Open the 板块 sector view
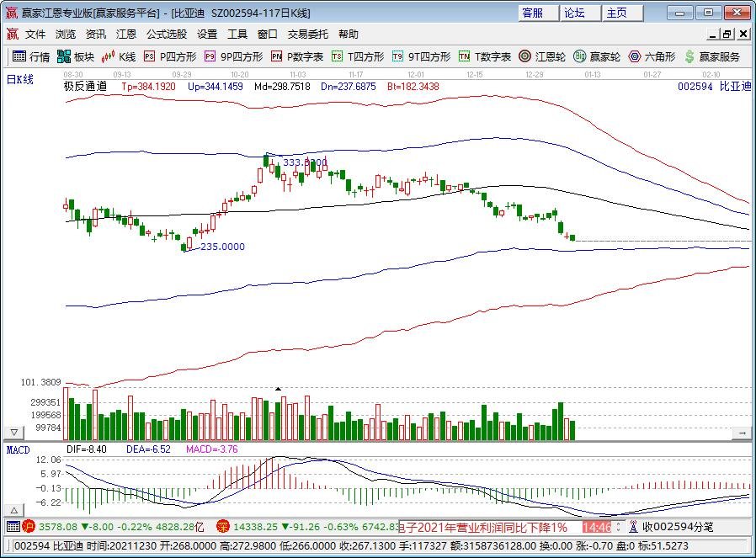Image resolution: width=756 pixels, height=558 pixels. [75, 57]
